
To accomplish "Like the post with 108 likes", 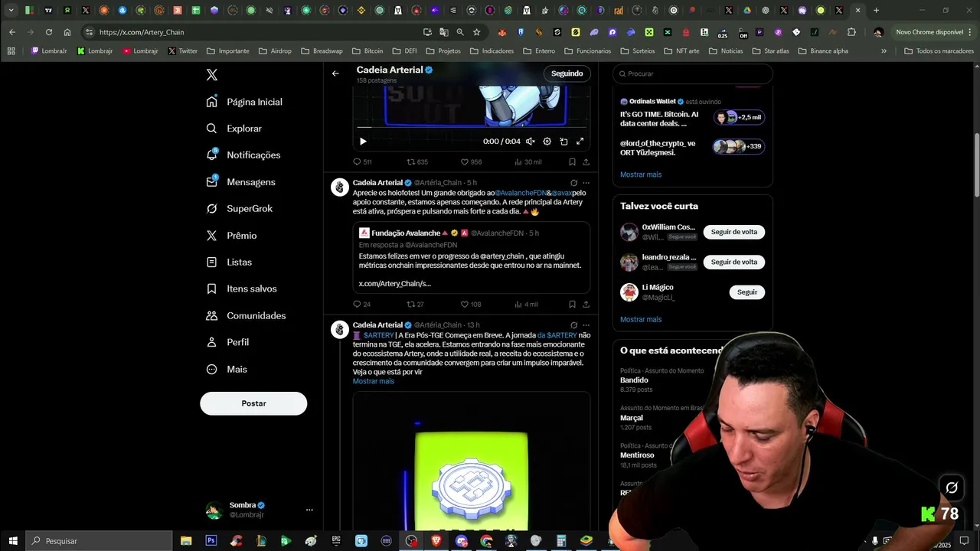I will point(471,305).
